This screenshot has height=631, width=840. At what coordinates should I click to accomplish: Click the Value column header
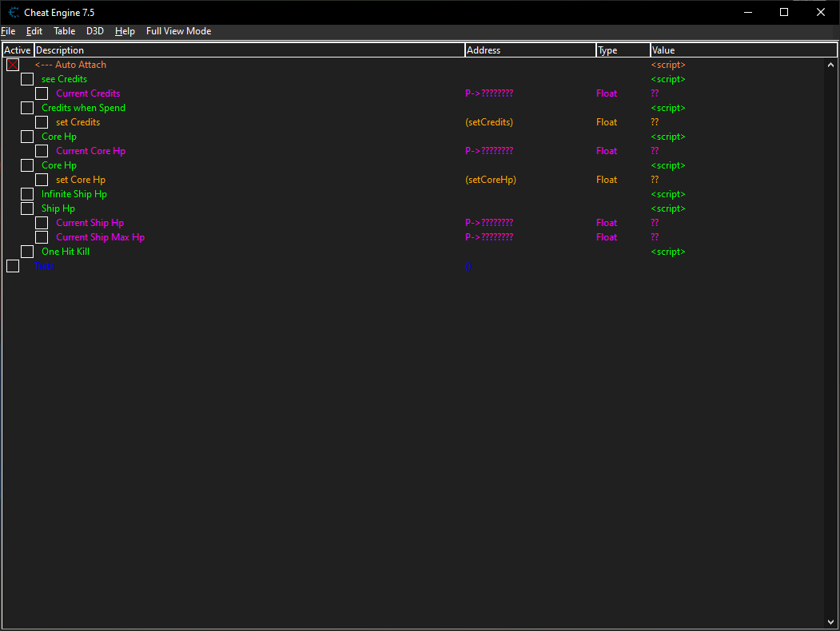pos(743,50)
